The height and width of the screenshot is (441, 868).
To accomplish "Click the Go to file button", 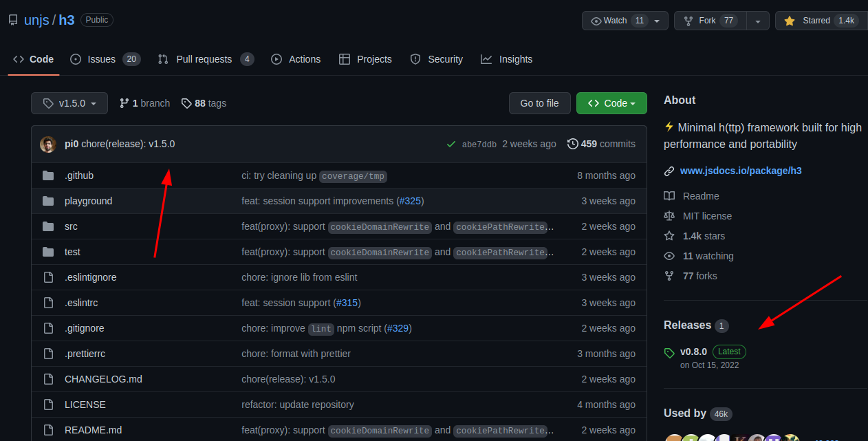I will pos(539,103).
